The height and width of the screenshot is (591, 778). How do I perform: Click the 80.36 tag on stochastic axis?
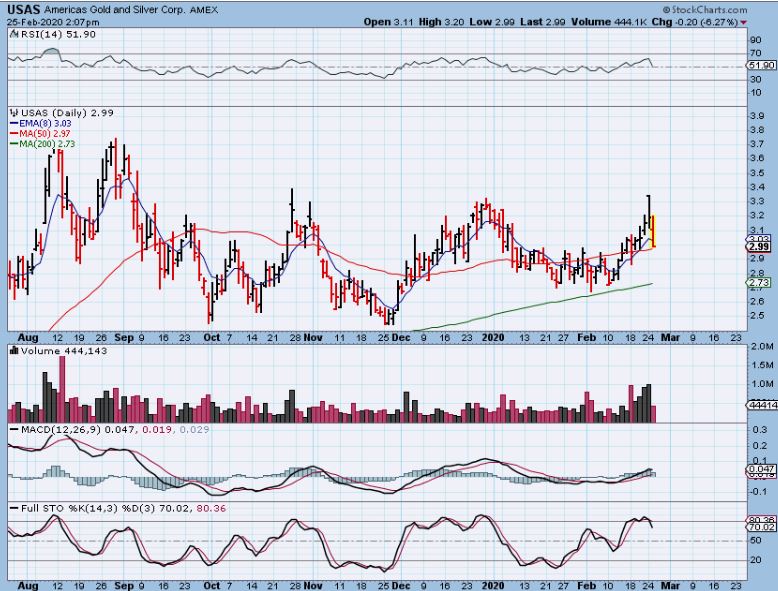coord(762,520)
